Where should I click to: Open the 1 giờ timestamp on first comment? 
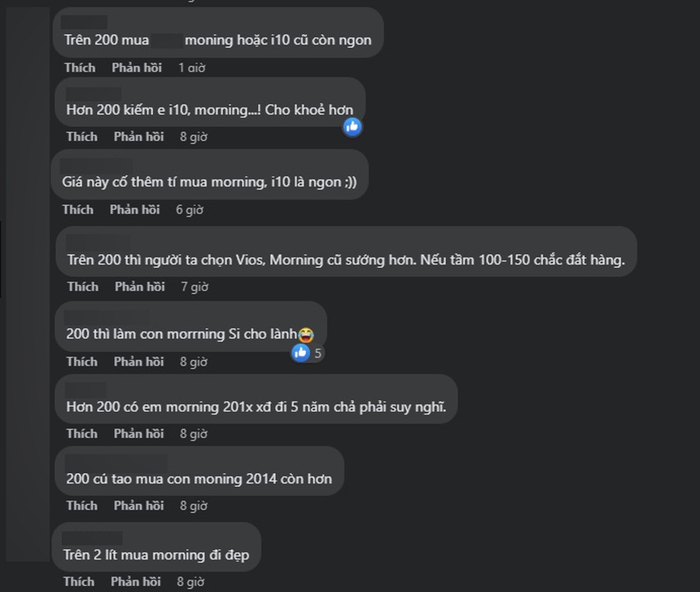[192, 68]
